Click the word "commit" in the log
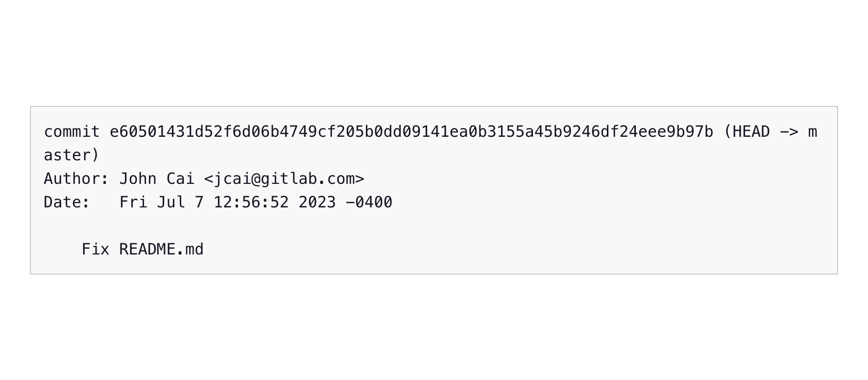 point(72,132)
